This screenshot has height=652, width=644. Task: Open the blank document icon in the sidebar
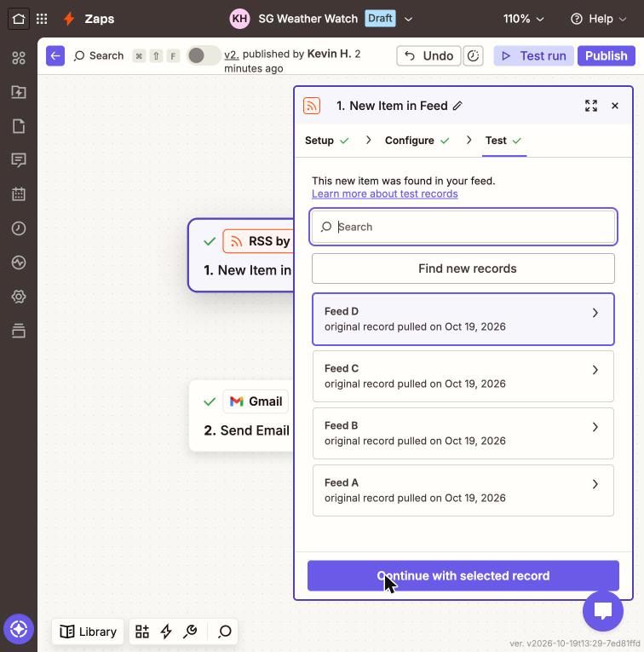tap(19, 126)
